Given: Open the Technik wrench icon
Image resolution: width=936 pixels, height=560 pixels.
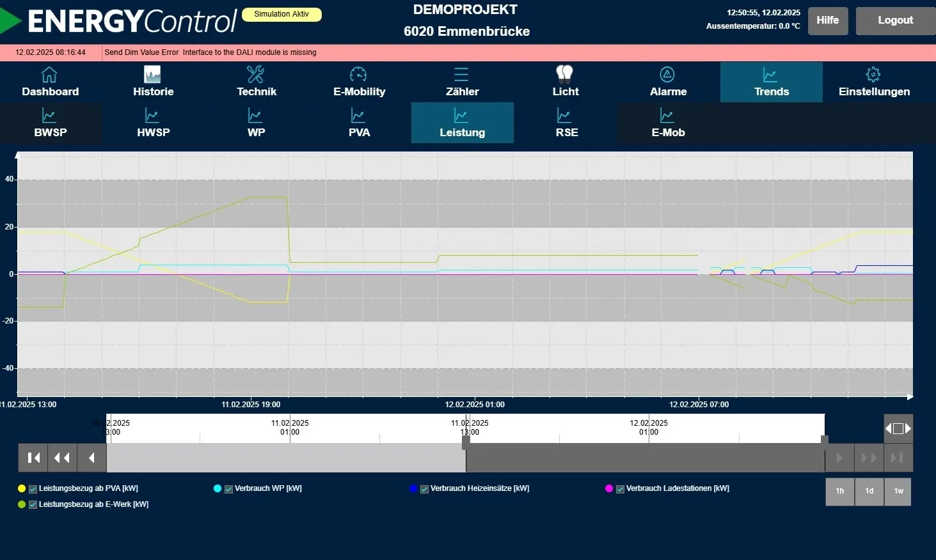Looking at the screenshot, I should pos(255,75).
